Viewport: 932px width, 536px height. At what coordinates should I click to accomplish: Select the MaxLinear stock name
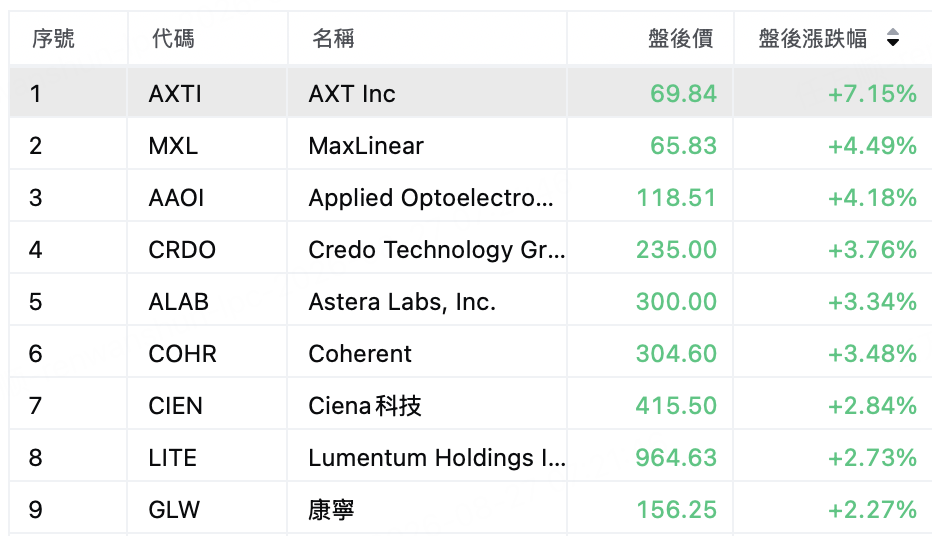366,146
